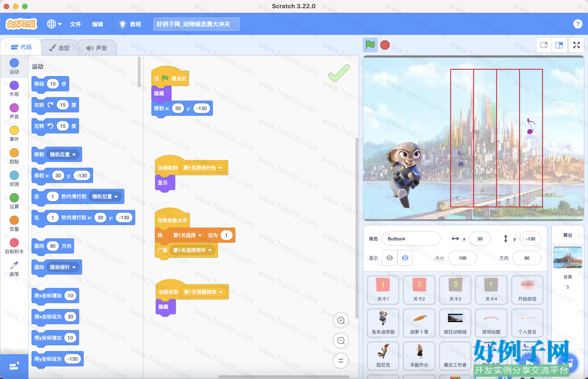Select the 羊副市长 sprite
The width and height of the screenshot is (588, 379).
click(419, 356)
